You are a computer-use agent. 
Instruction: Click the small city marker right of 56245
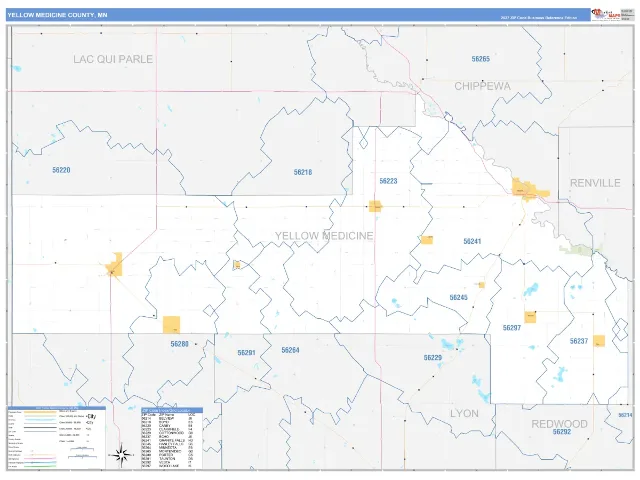point(482,285)
